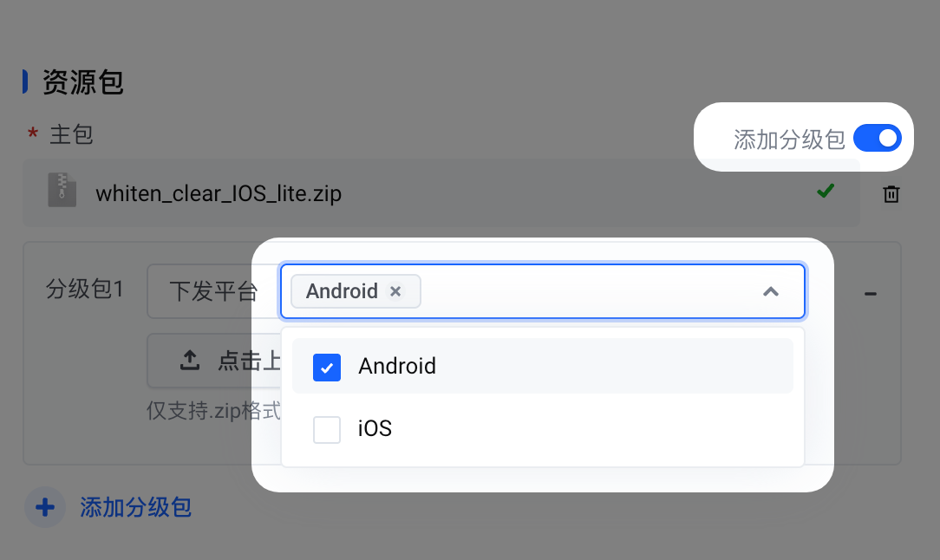
Task: Collapse the platform dropdown with chevron arrow
Action: pos(771,292)
